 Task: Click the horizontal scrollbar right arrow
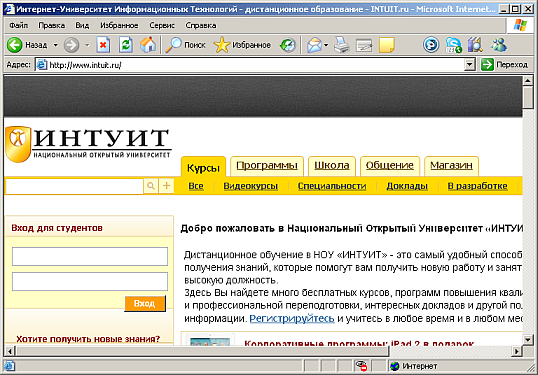click(517, 351)
